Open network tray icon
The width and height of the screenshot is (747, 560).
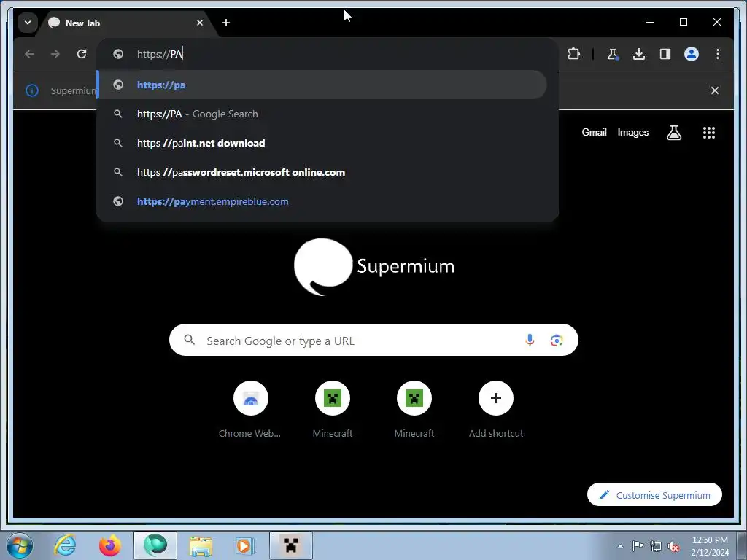[656, 546]
